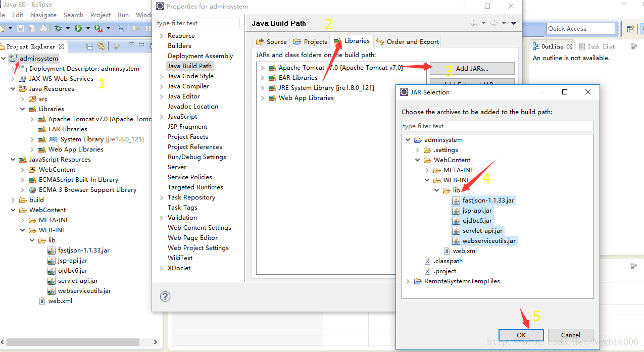Image resolution: width=644 pixels, height=352 pixels.
Task: Open the Run dropdown arrow
Action: [88, 29]
